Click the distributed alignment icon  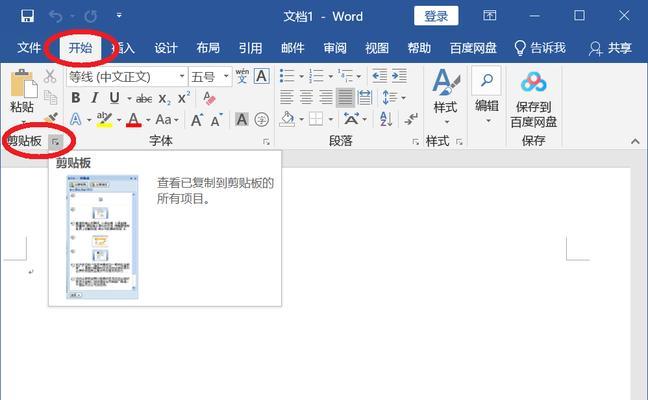coord(364,98)
